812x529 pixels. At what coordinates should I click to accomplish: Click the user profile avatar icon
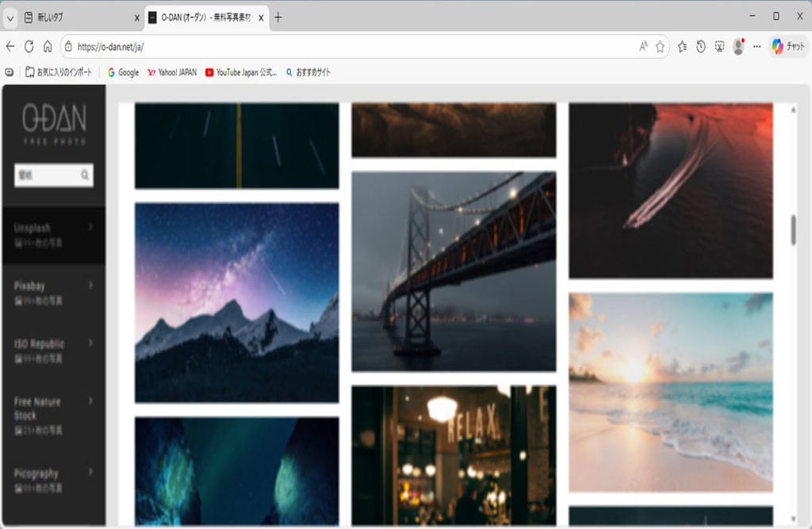[738, 47]
